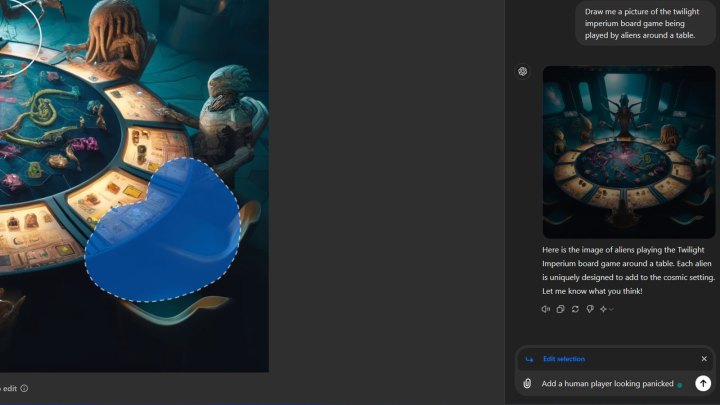Regenerate the response with refresh icon
This screenshot has height=405, width=720.
click(x=575, y=309)
